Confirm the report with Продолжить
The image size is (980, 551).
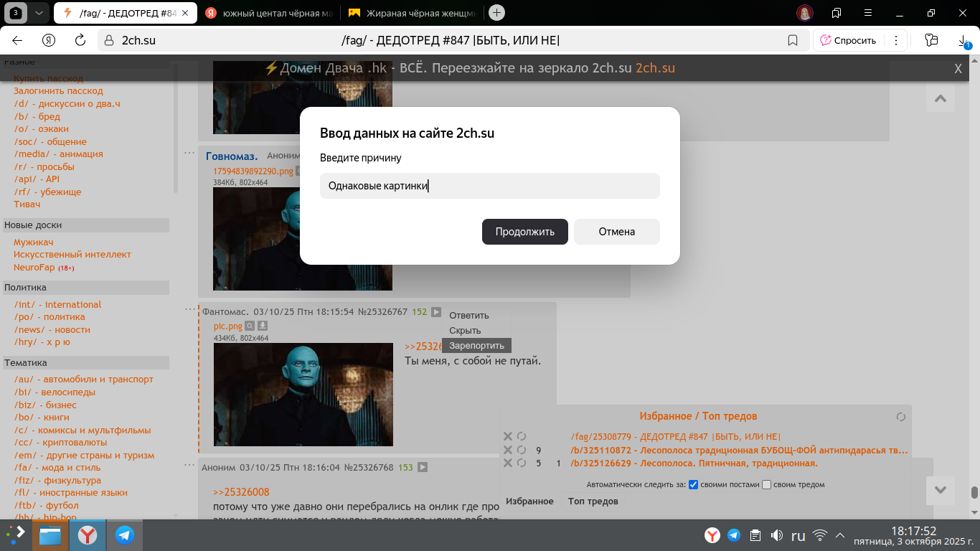525,232
